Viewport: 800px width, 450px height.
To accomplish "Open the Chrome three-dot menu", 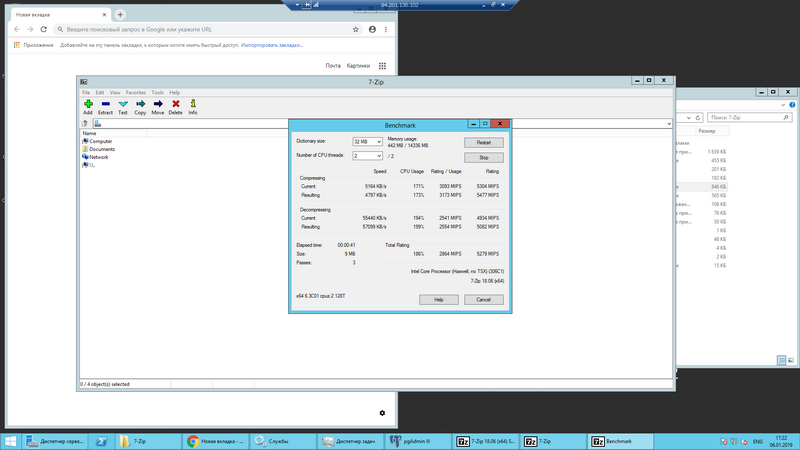I will (386, 30).
